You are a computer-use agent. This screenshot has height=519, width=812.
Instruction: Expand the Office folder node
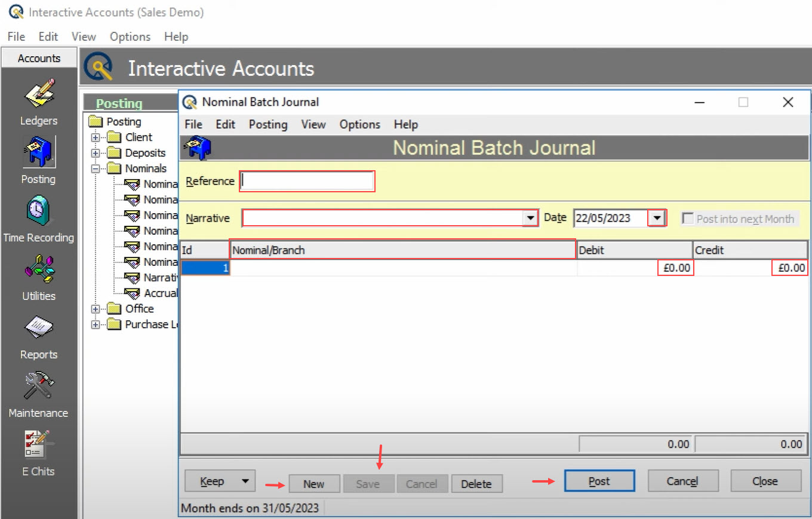pyautogui.click(x=95, y=309)
